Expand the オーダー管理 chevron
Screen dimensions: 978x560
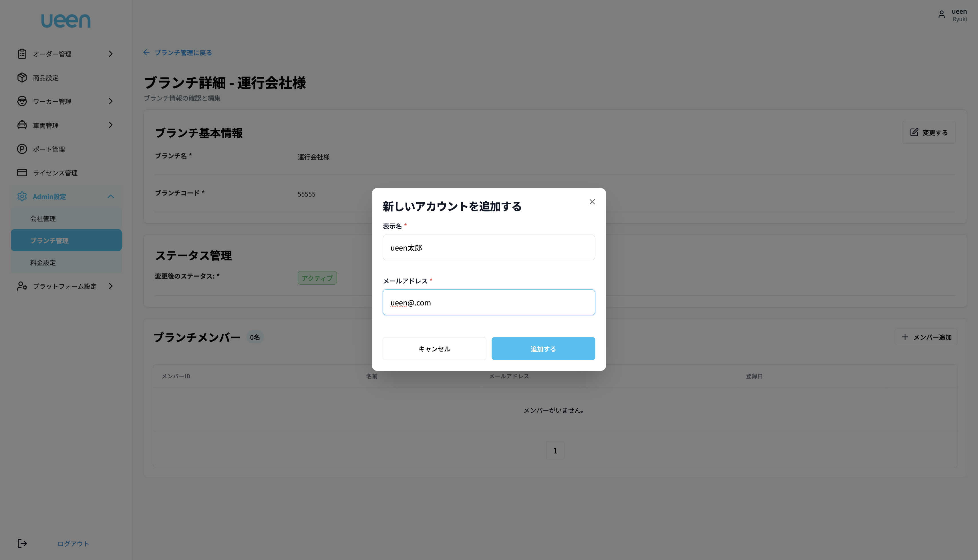(110, 54)
